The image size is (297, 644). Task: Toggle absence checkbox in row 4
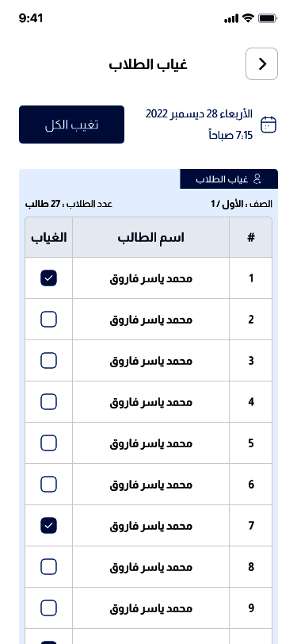(x=48, y=401)
